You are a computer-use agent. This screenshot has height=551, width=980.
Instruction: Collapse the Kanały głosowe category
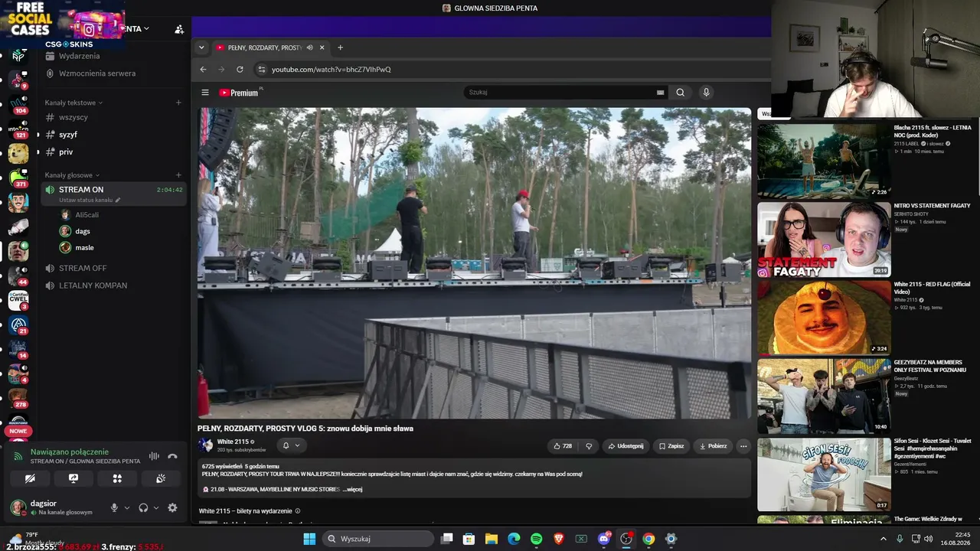pyautogui.click(x=71, y=175)
